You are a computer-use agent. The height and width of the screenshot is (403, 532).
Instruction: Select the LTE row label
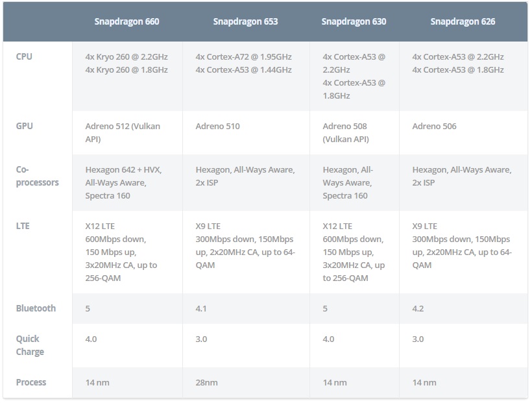pos(23,226)
